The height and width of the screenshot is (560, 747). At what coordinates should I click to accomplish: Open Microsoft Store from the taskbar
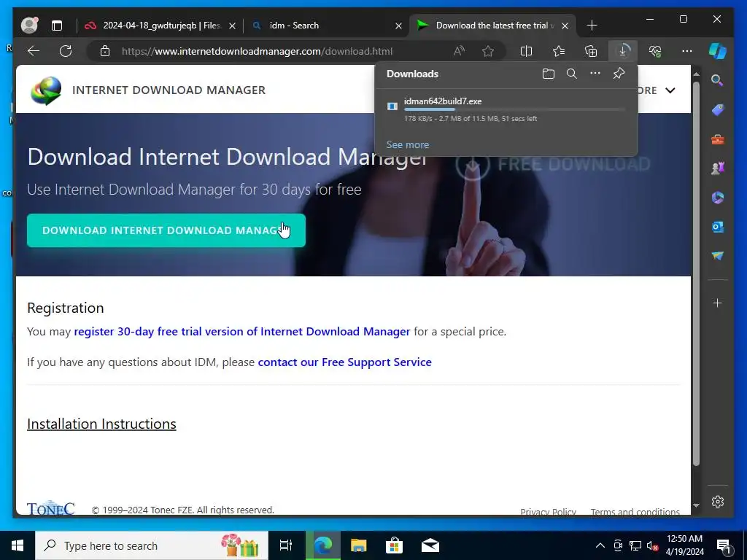tap(394, 545)
